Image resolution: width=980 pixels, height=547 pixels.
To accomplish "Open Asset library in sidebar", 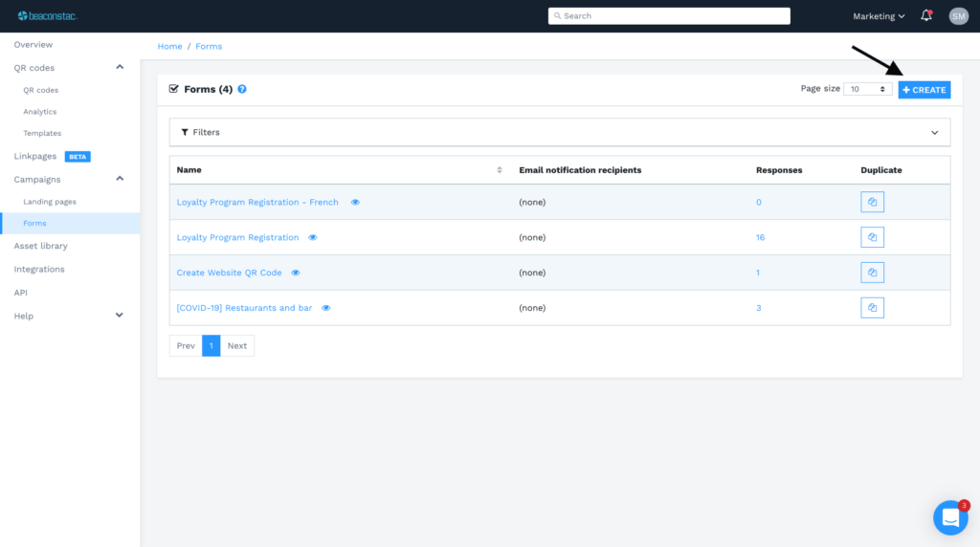I will coord(40,246).
